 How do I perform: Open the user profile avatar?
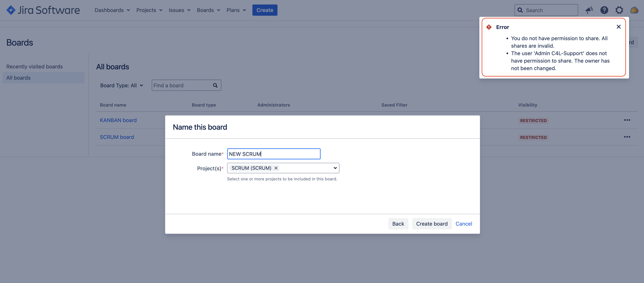(x=634, y=10)
